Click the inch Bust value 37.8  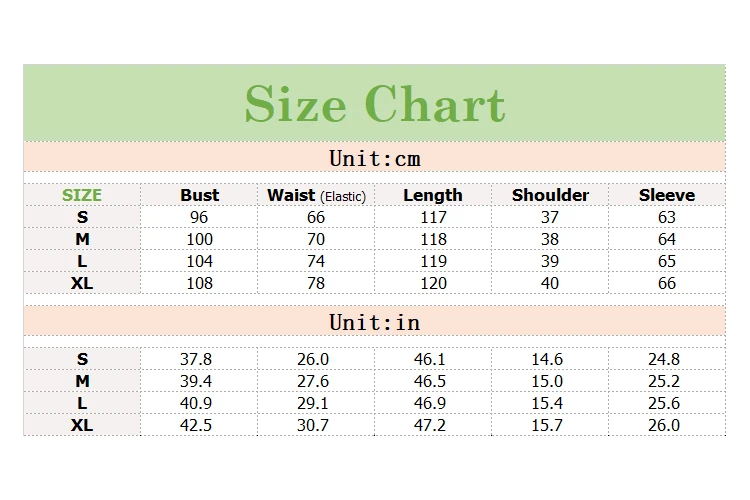point(196,359)
